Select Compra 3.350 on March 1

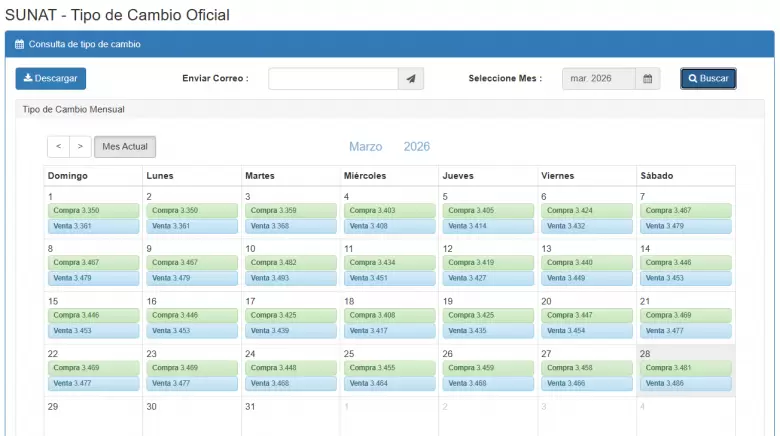click(93, 211)
